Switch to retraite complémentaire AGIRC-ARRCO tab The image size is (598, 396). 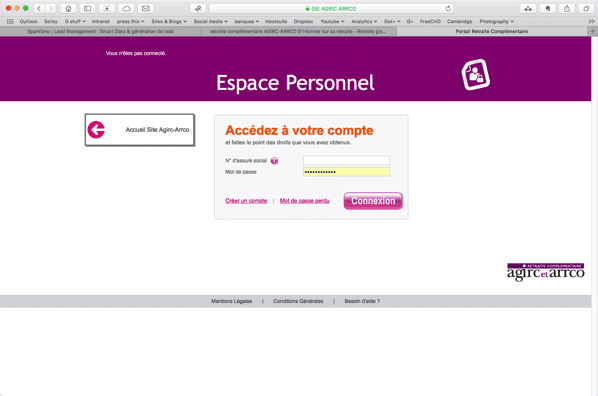coord(299,31)
